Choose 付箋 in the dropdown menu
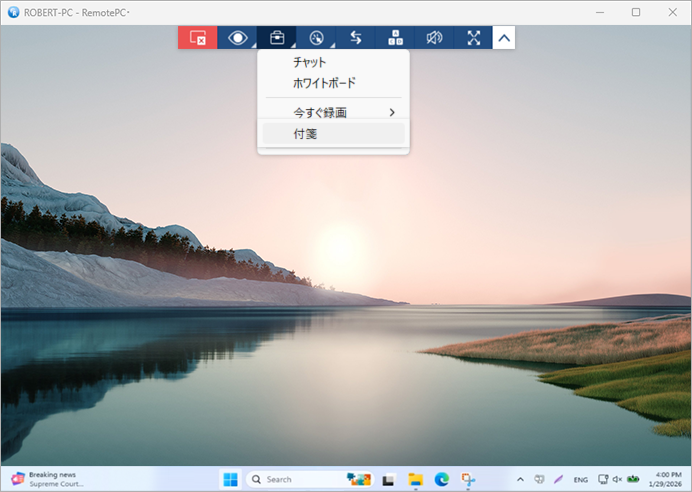This screenshot has height=492, width=692. pos(334,133)
